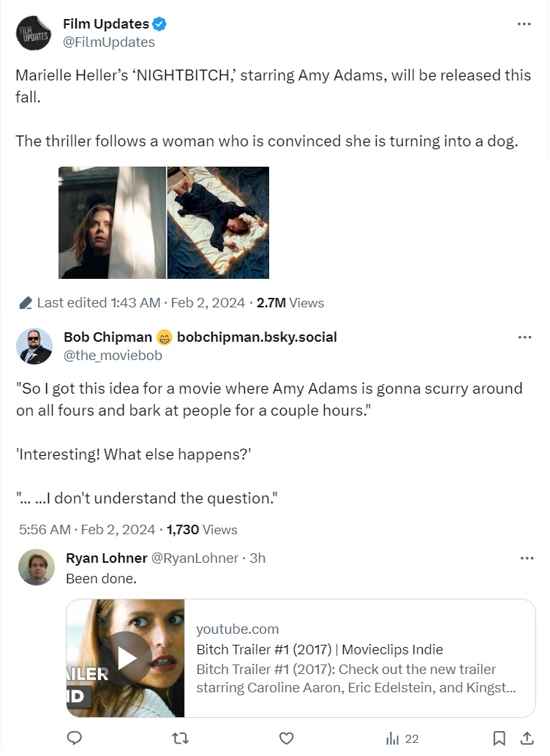Viewport: 550px width, 756px height.
Task: Open Bitch Trailer #1 YouTube link card
Action: coord(358,658)
